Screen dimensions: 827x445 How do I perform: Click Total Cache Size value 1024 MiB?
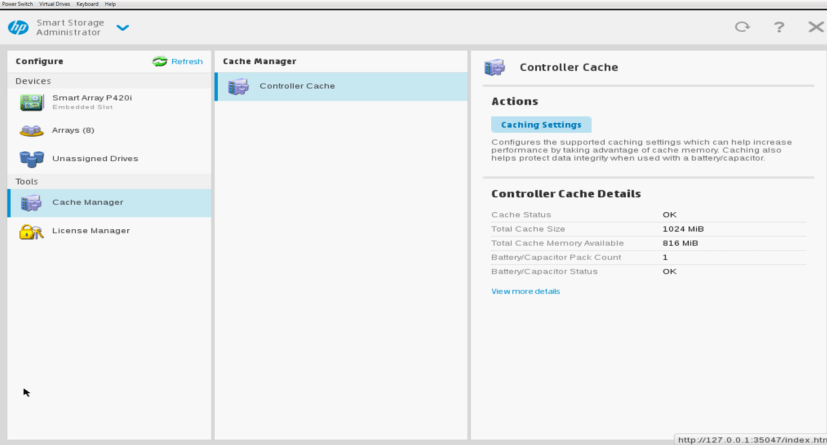(683, 229)
